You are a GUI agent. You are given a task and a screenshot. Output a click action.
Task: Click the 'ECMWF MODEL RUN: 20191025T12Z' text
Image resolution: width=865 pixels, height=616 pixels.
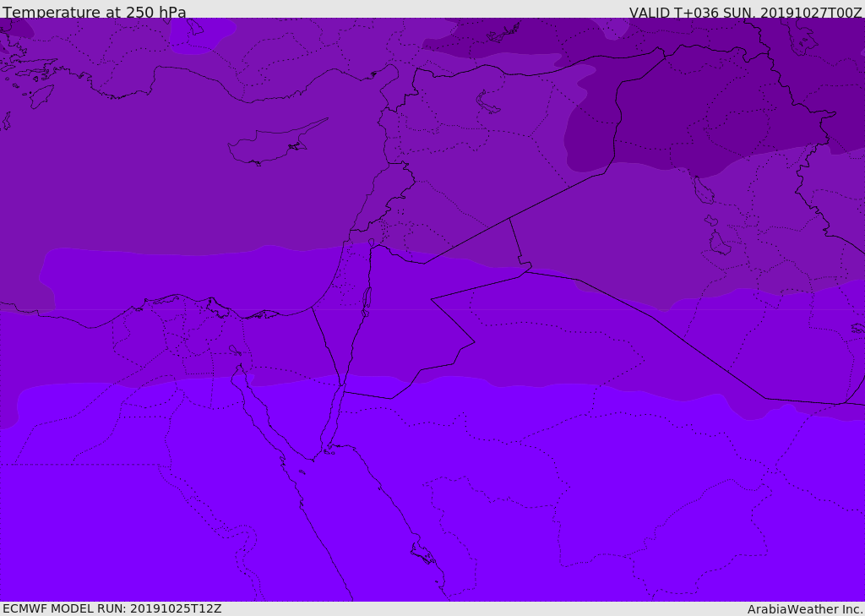tap(112, 608)
